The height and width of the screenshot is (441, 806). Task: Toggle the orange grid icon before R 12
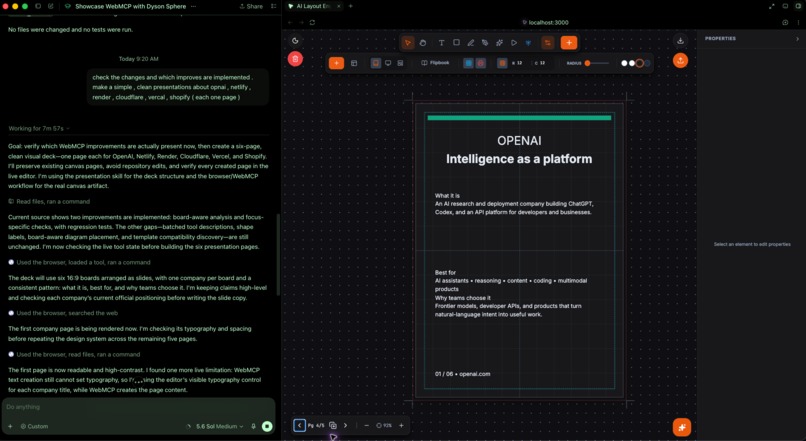502,63
